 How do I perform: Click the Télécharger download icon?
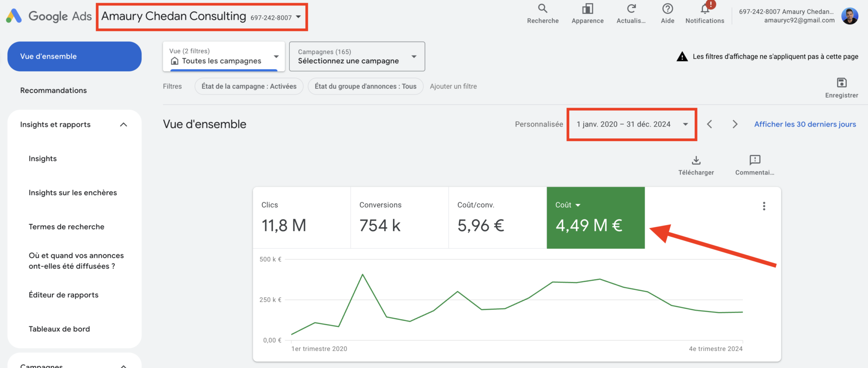click(x=696, y=160)
